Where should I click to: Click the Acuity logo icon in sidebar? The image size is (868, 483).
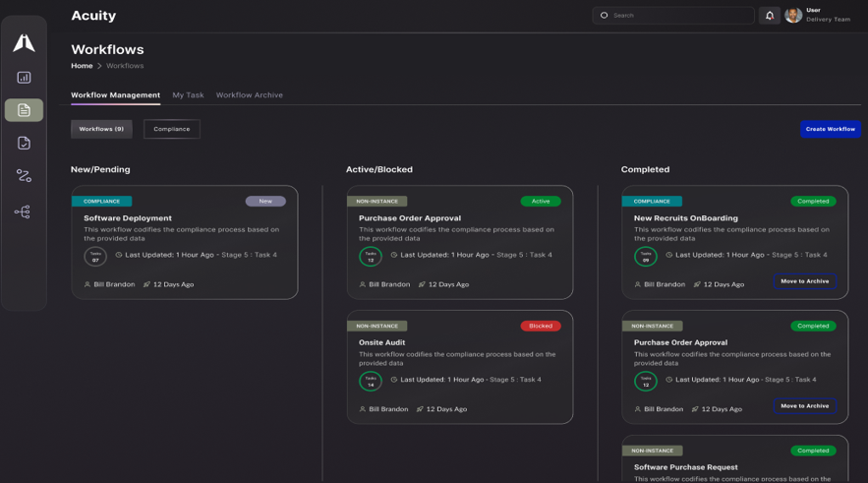(x=24, y=42)
